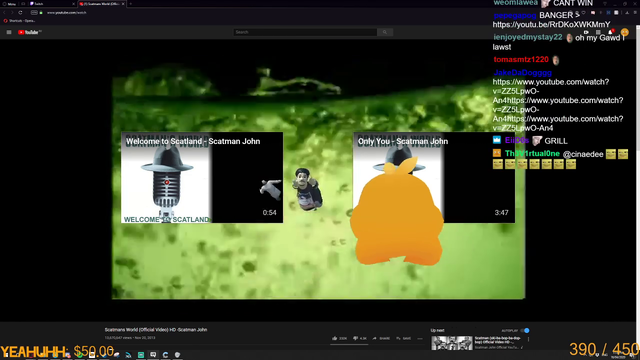This screenshot has width=640, height=360.
Task: Open the Up next Scatman video thumbnail
Action: pyautogui.click(x=452, y=343)
